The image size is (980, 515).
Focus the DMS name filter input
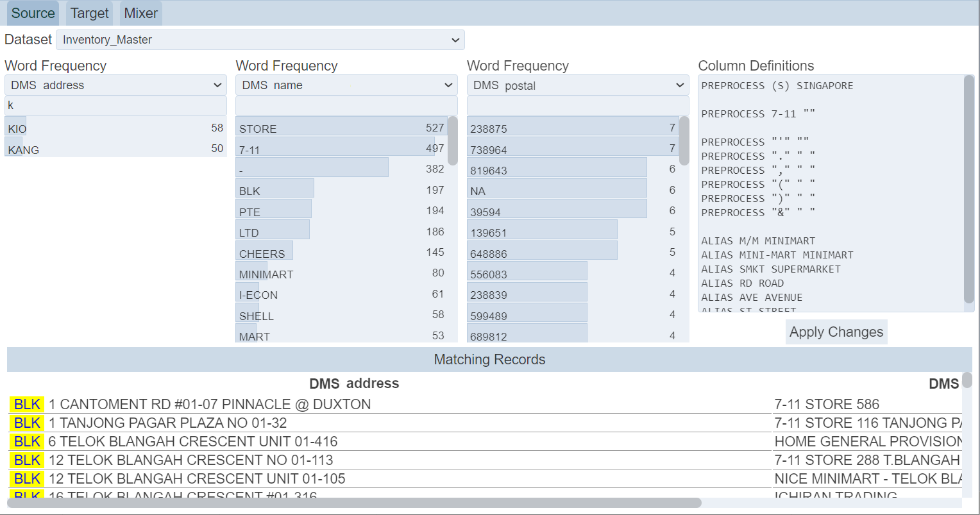pyautogui.click(x=346, y=106)
